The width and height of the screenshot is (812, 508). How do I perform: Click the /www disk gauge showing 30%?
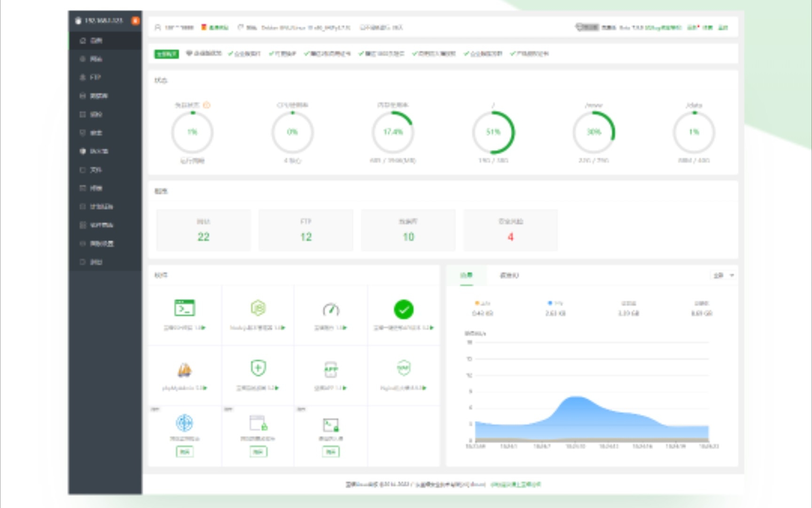coord(593,132)
